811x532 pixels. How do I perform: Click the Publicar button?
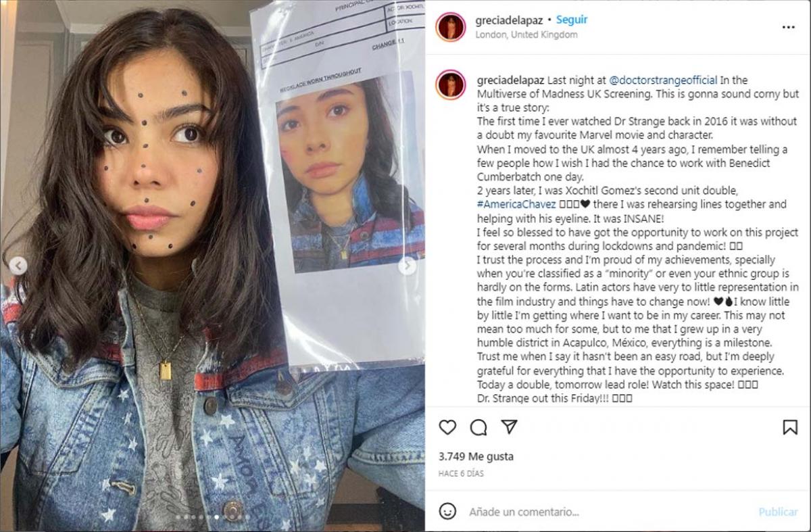tap(778, 512)
